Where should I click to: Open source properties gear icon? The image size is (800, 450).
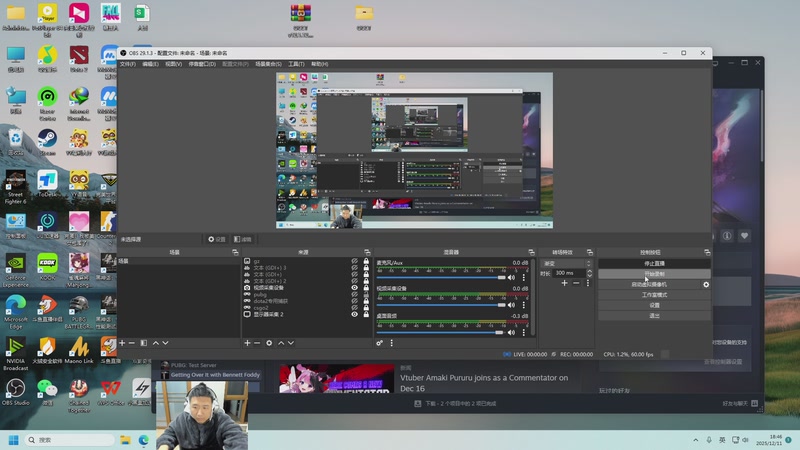pyautogui.click(x=269, y=343)
